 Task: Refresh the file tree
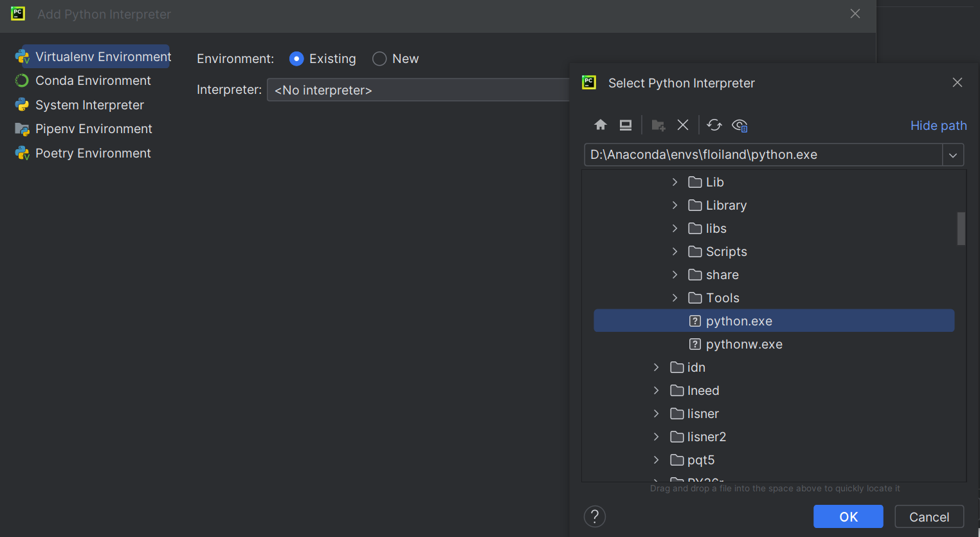click(x=714, y=125)
